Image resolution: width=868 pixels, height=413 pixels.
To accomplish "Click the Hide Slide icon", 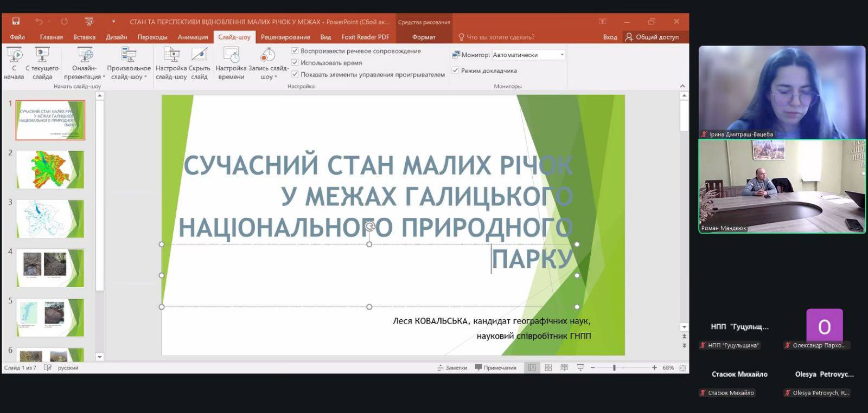I will [199, 55].
